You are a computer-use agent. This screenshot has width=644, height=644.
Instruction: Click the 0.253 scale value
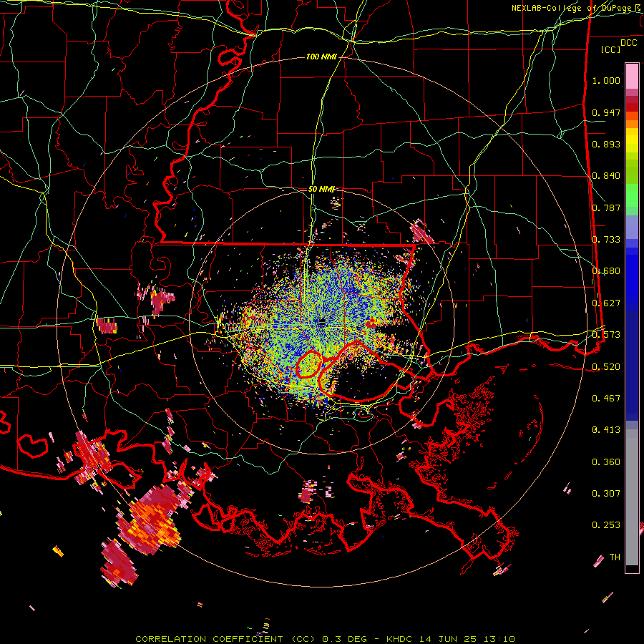(606, 525)
